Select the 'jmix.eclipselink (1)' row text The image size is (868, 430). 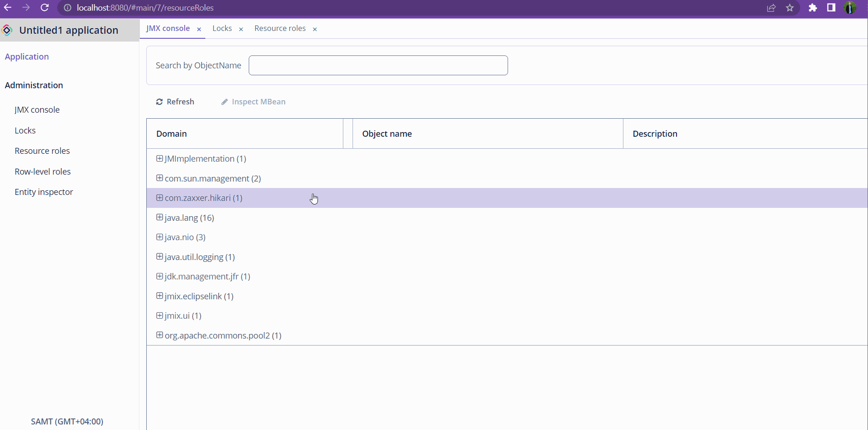tap(199, 297)
